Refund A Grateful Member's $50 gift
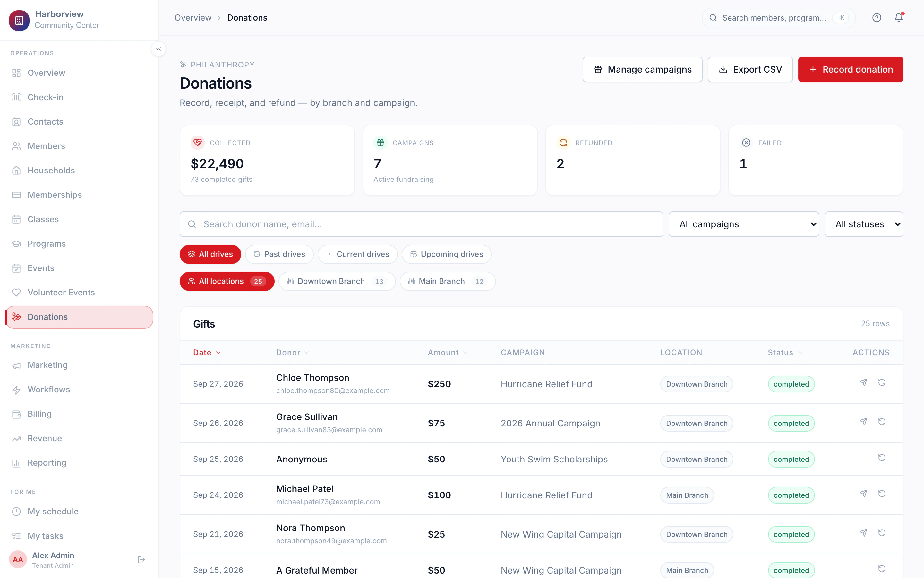The height and width of the screenshot is (578, 924). pyautogui.click(x=882, y=568)
